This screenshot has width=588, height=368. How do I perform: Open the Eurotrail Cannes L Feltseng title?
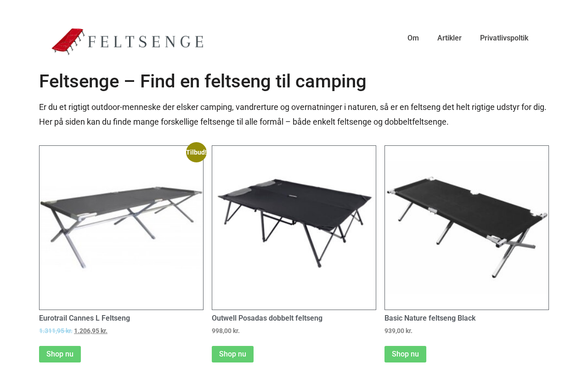click(85, 318)
